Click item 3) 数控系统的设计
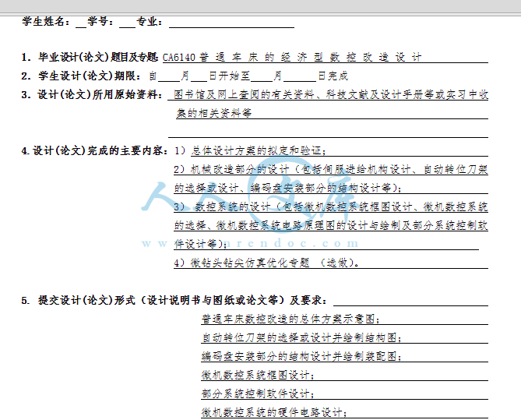Screen dimensions: 521x420 [x=331, y=206]
